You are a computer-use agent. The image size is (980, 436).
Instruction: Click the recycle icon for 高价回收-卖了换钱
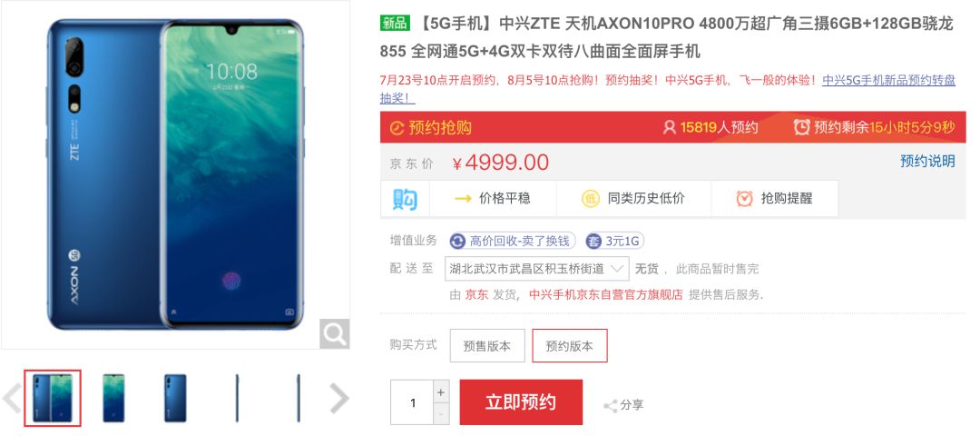pos(458,241)
